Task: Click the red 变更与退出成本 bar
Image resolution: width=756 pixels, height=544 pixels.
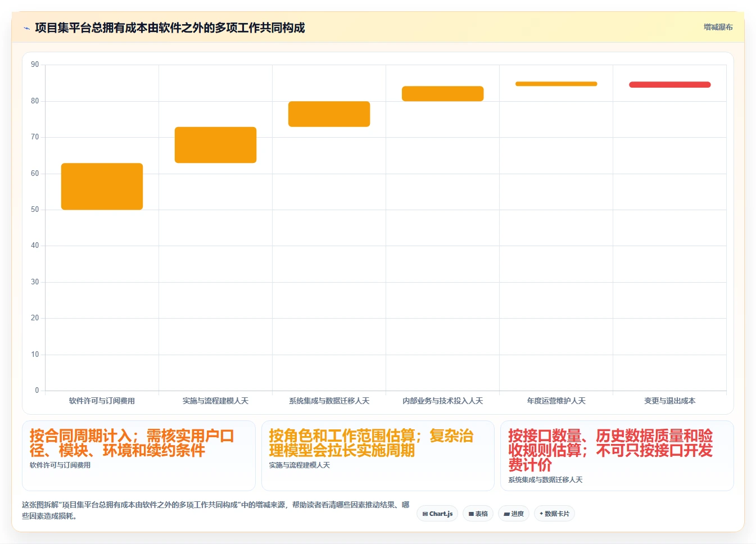Action: (x=669, y=85)
